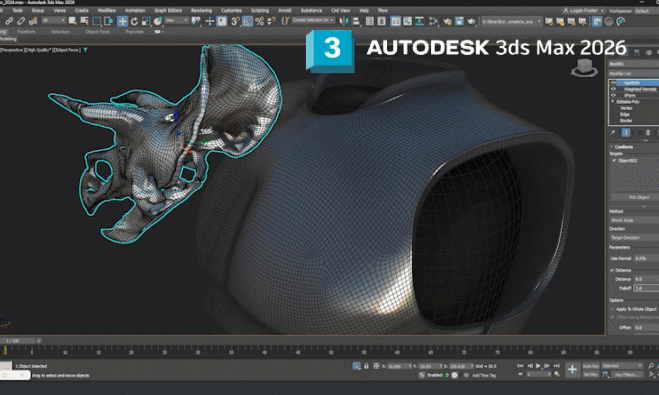Open the Rendering menu
This screenshot has width=659, height=395.
201,11
